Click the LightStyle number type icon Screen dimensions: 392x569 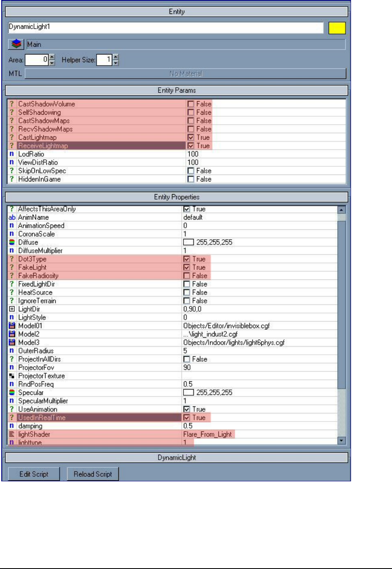(12, 317)
